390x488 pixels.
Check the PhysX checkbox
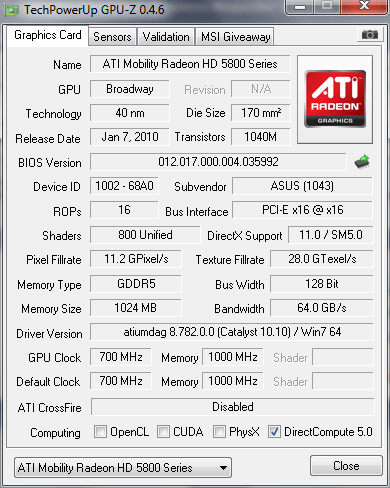[219, 431]
